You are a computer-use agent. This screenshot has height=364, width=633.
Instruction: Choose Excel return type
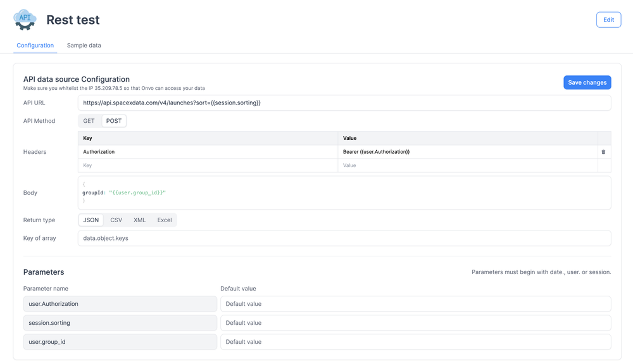tap(165, 220)
